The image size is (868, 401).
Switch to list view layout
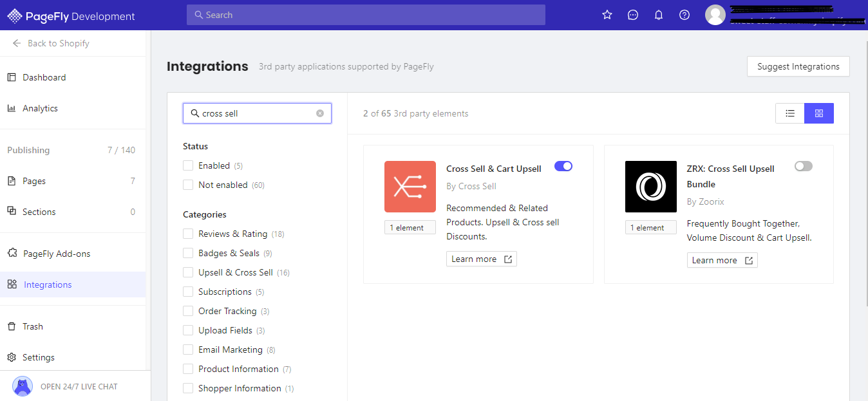790,113
